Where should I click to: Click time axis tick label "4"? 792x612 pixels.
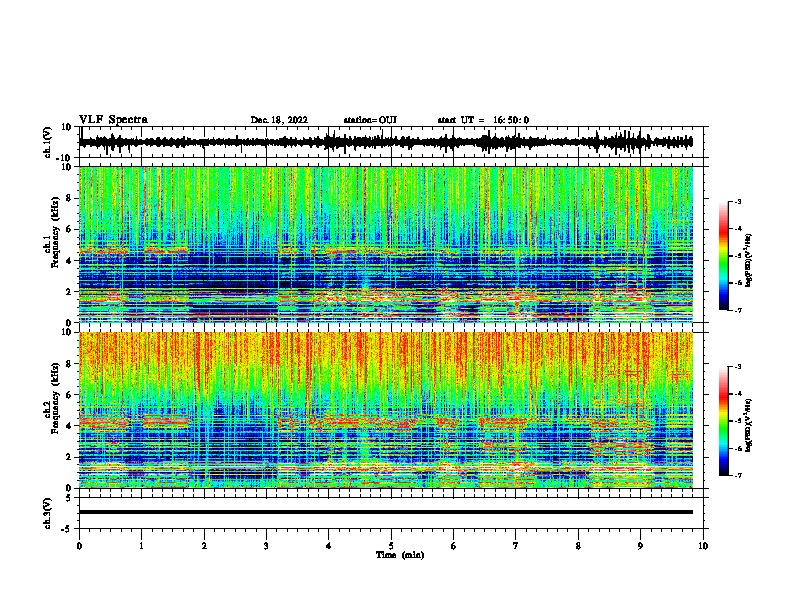329,546
